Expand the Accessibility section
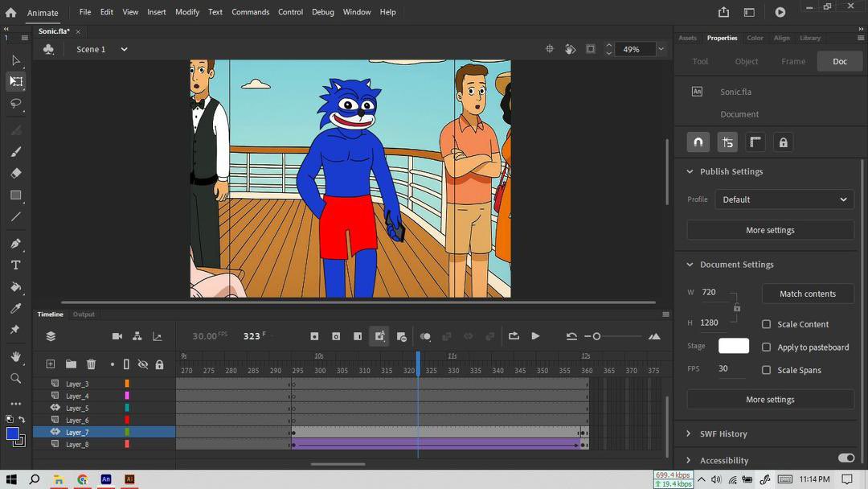Viewport: 868px width, 489px height. [689, 460]
